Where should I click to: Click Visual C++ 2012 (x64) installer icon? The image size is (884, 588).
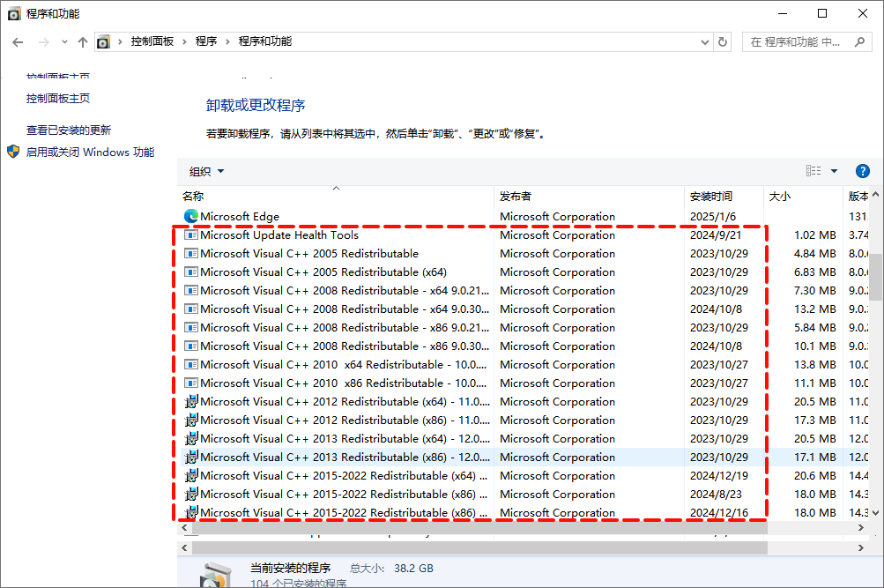191,401
